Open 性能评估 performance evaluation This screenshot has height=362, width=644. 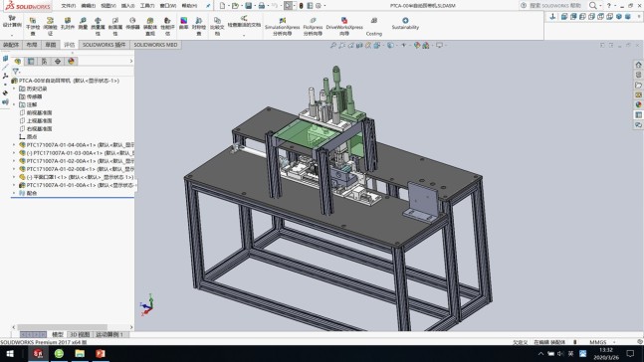click(x=167, y=26)
